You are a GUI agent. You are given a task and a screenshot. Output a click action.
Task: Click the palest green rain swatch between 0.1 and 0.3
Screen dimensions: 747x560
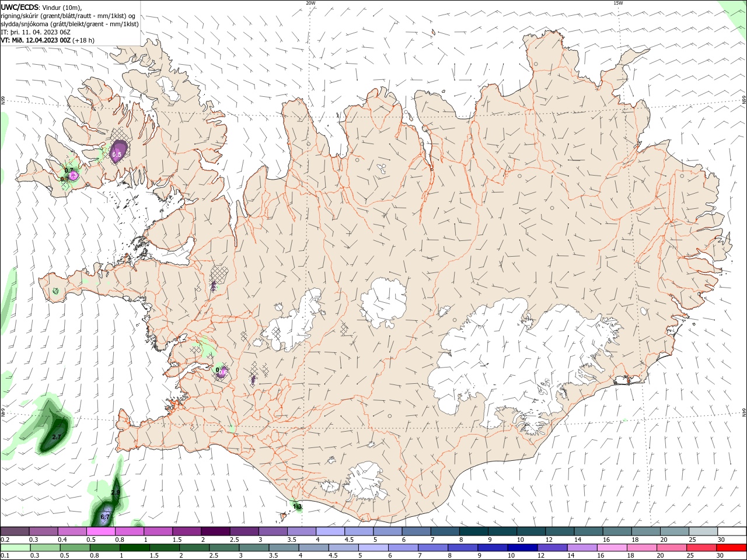(15, 548)
